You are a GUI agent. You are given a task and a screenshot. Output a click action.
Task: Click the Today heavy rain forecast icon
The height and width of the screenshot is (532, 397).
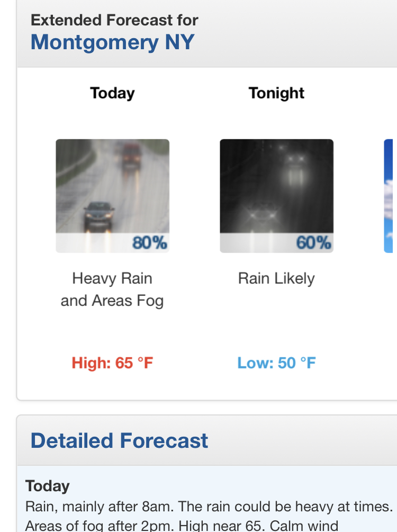pyautogui.click(x=113, y=196)
